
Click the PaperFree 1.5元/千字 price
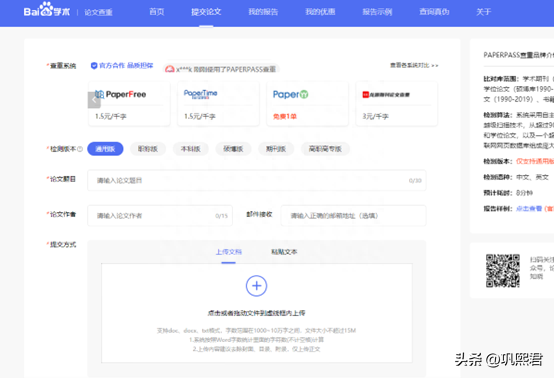pyautogui.click(x=111, y=116)
